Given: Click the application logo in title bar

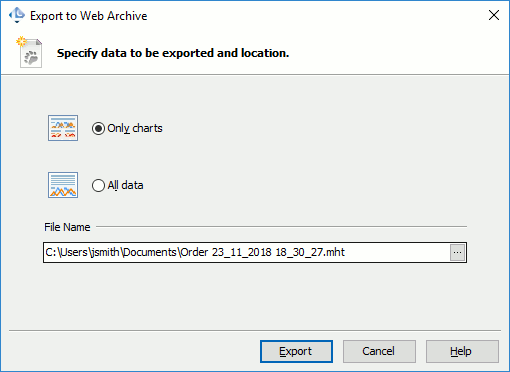Looking at the screenshot, I should point(17,15).
